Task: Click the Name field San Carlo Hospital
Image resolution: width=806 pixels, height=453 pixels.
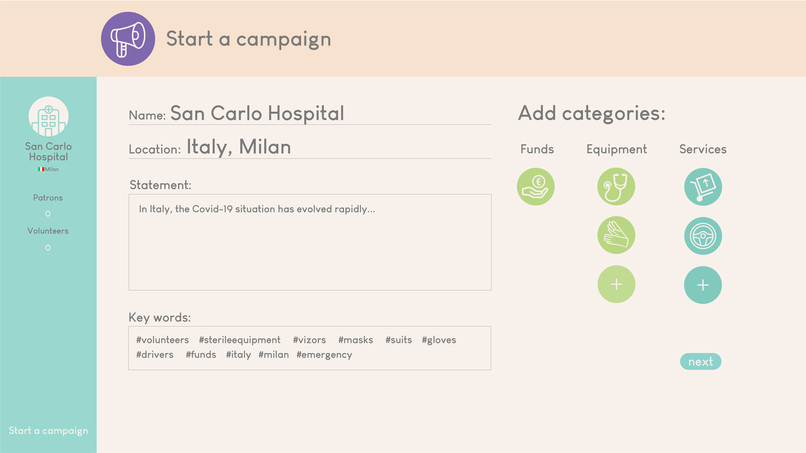Action: tap(257, 114)
